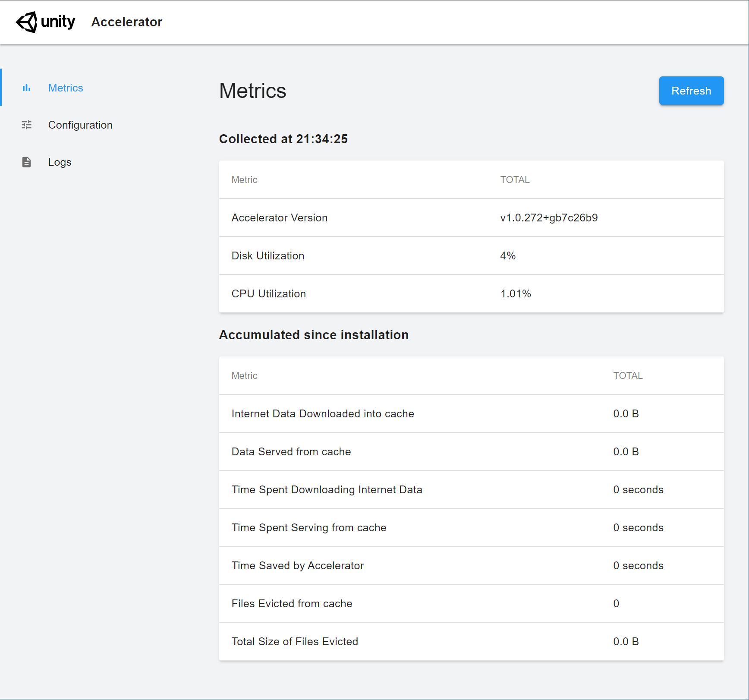749x700 pixels.
Task: Select Total Size of Files Evicted value
Action: click(626, 641)
